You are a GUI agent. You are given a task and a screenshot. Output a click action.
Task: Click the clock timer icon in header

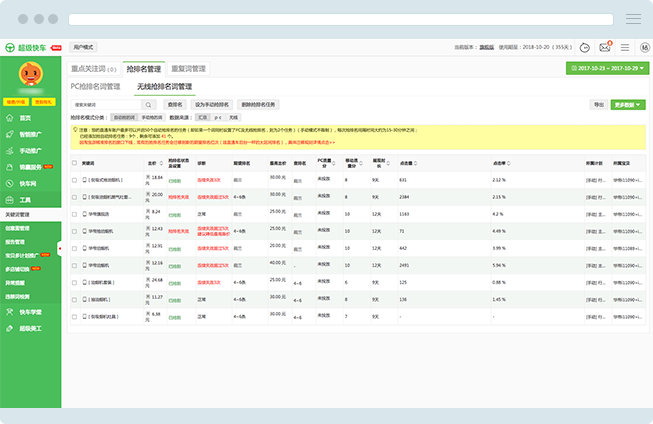[x=585, y=47]
